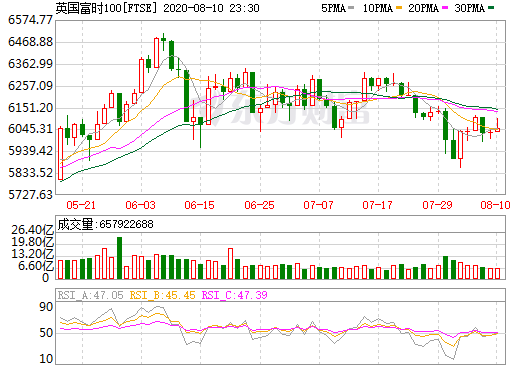Screen dimensions: 520x365
Task: Select the 06-03 date axis label
Action: tap(140, 205)
